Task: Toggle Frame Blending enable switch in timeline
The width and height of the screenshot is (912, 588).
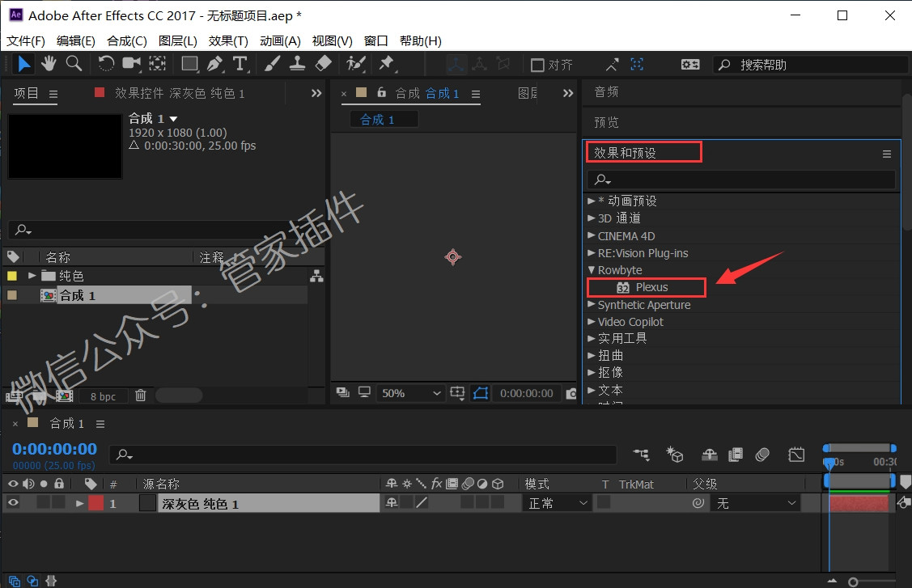Action: [x=736, y=455]
